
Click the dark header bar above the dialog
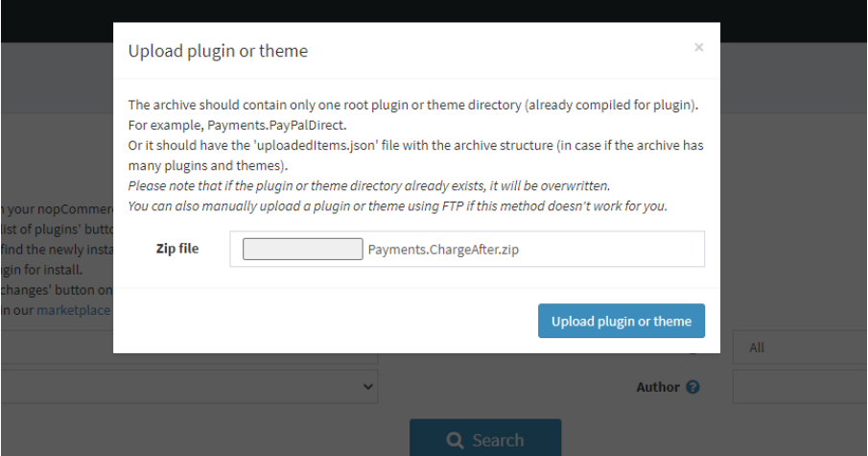(x=434, y=12)
